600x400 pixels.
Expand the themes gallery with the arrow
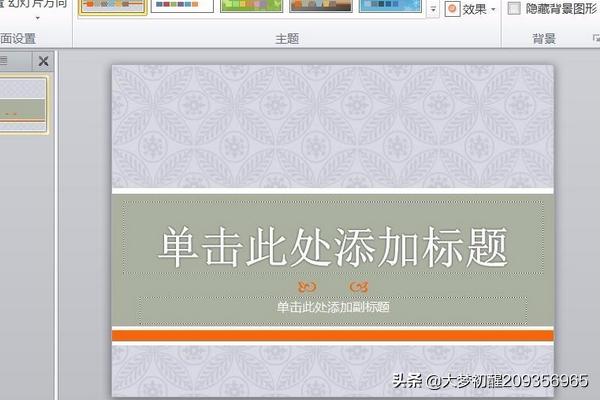432,10
